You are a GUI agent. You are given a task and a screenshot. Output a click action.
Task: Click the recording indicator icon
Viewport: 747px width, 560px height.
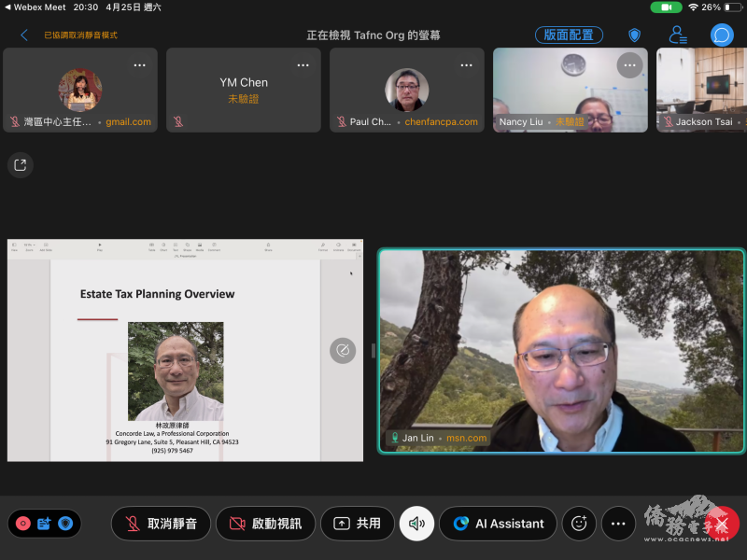[x=23, y=524]
